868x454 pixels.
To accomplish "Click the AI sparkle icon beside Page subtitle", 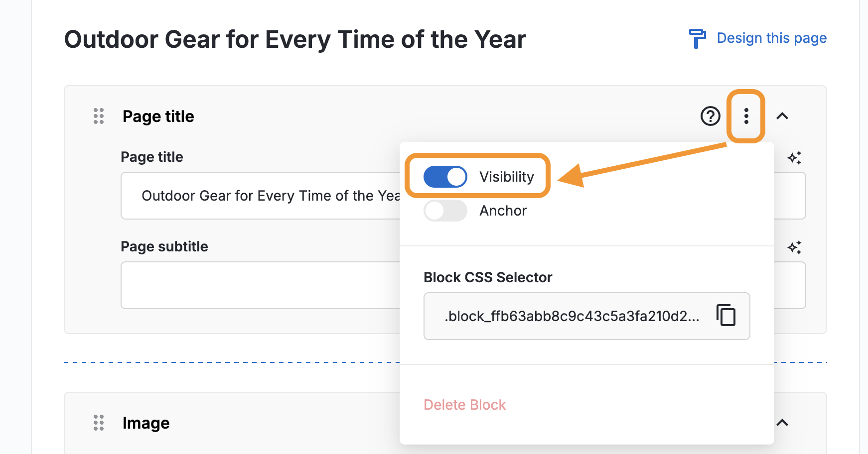I will tap(794, 247).
